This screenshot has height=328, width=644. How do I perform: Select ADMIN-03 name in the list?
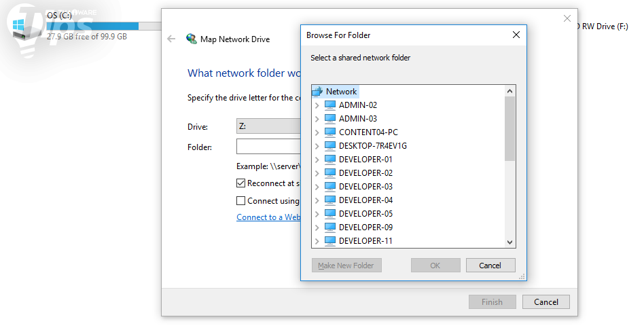[x=358, y=119]
